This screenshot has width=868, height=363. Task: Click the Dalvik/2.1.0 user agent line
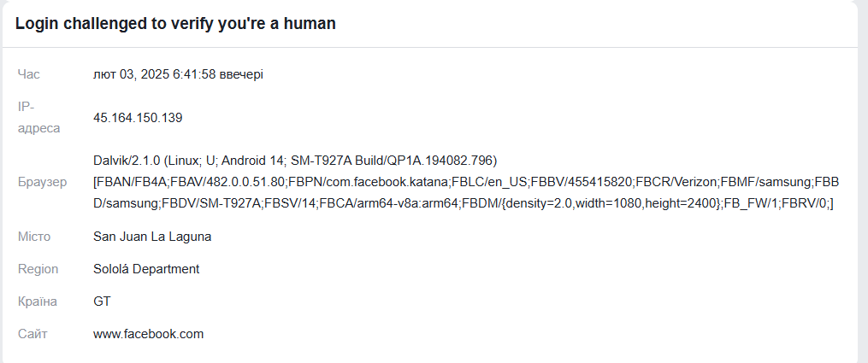296,161
